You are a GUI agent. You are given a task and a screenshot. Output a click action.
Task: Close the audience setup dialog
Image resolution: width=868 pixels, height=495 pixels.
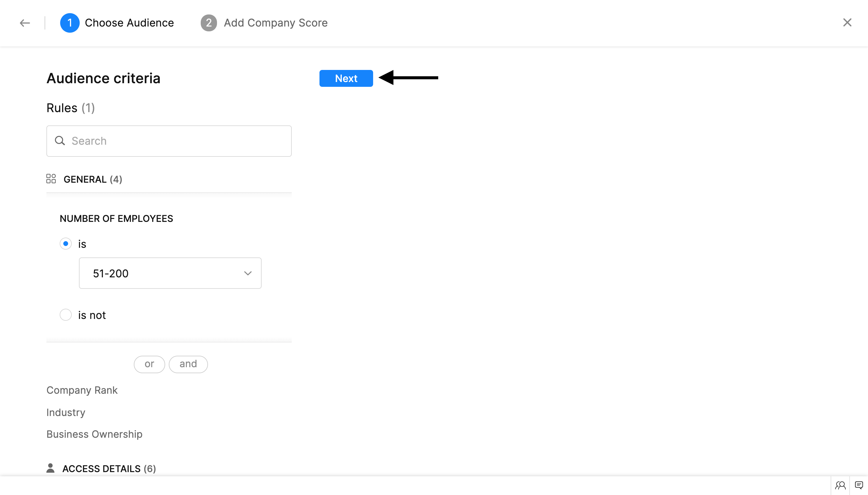click(x=847, y=22)
